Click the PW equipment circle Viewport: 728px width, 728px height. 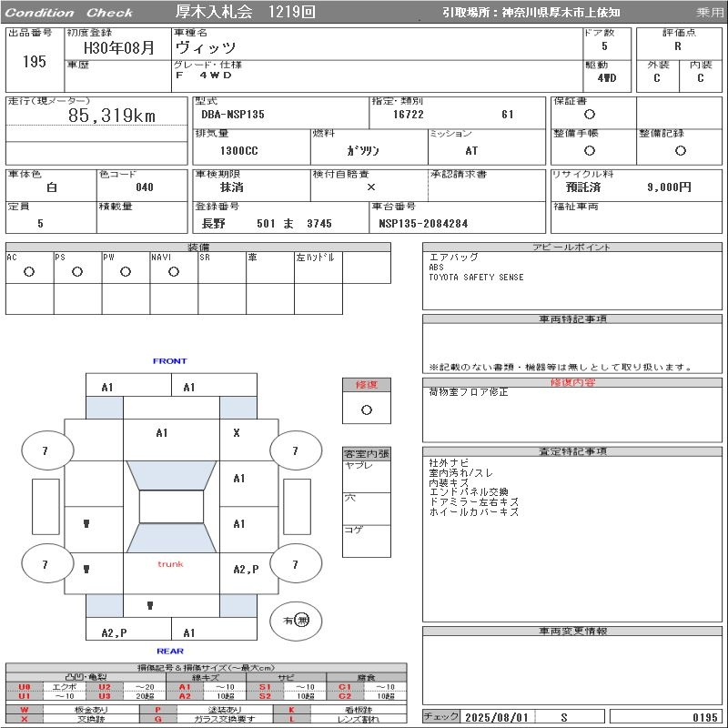pos(126,272)
